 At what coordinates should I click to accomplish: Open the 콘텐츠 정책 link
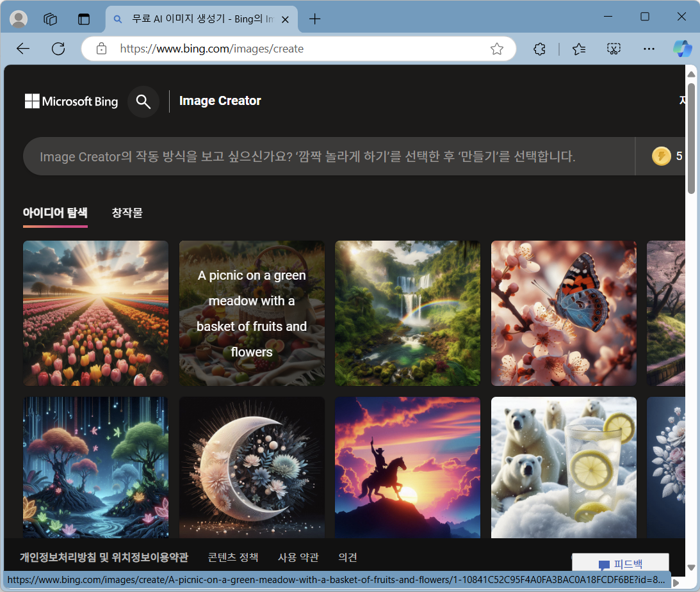pyautogui.click(x=233, y=557)
